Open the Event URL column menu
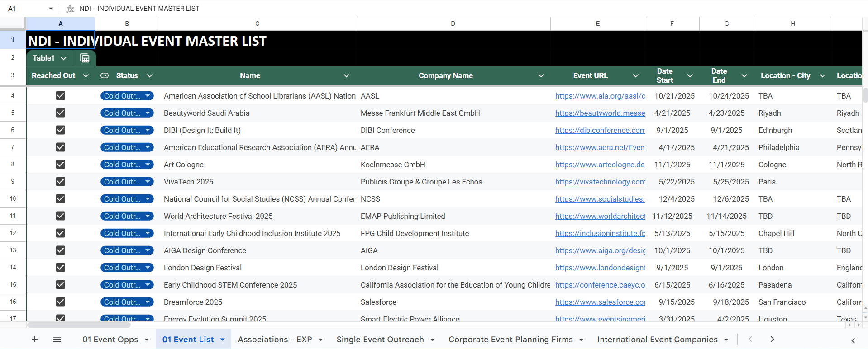Screen dimensions: 868x349 point(636,76)
